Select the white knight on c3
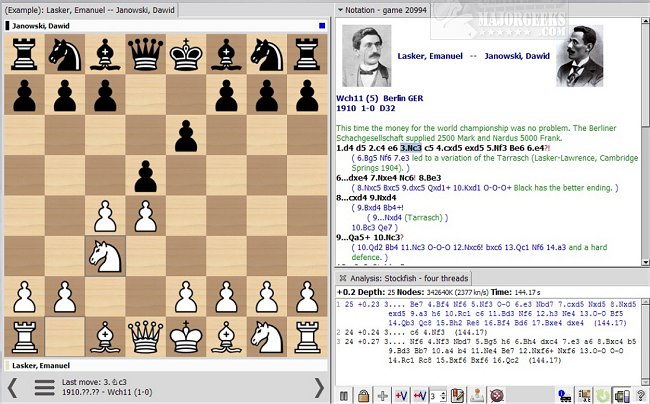Image resolution: width=650 pixels, height=404 pixels. [105, 256]
